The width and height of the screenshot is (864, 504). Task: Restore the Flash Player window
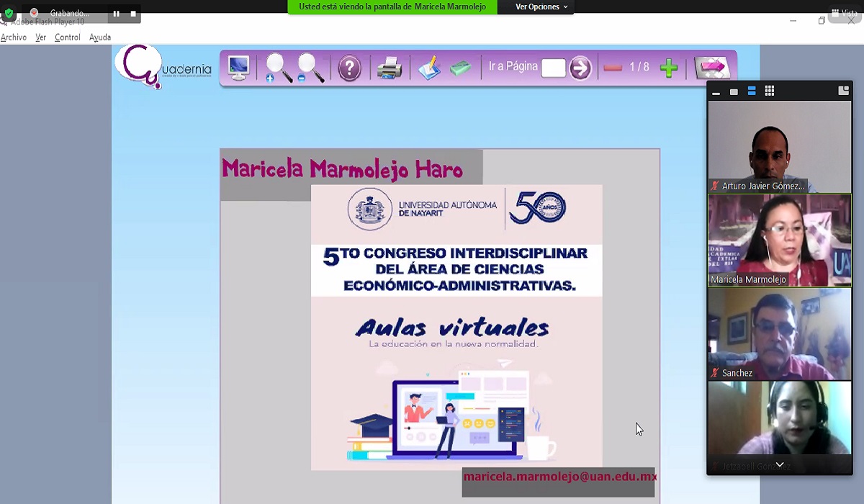822,21
